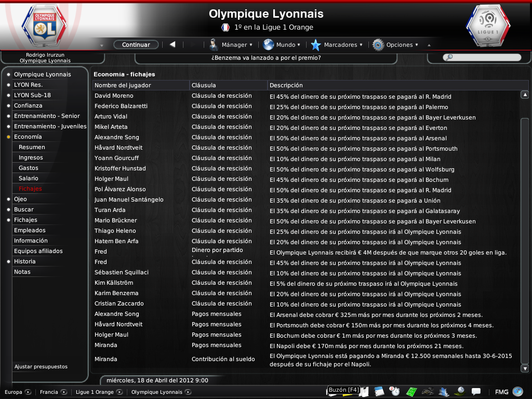Viewport: 532px width, 399px height.
Task: Open the Opciones dropdown menu
Action: (x=402, y=45)
